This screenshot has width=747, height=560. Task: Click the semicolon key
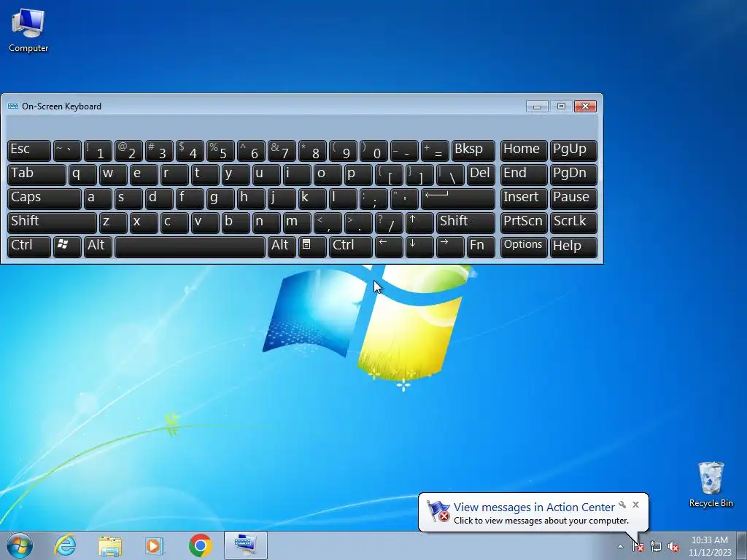coord(373,198)
